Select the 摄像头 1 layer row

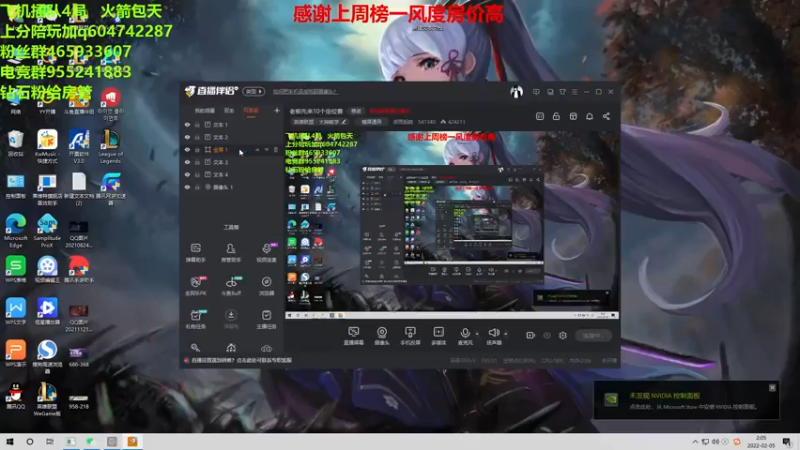[x=232, y=187]
